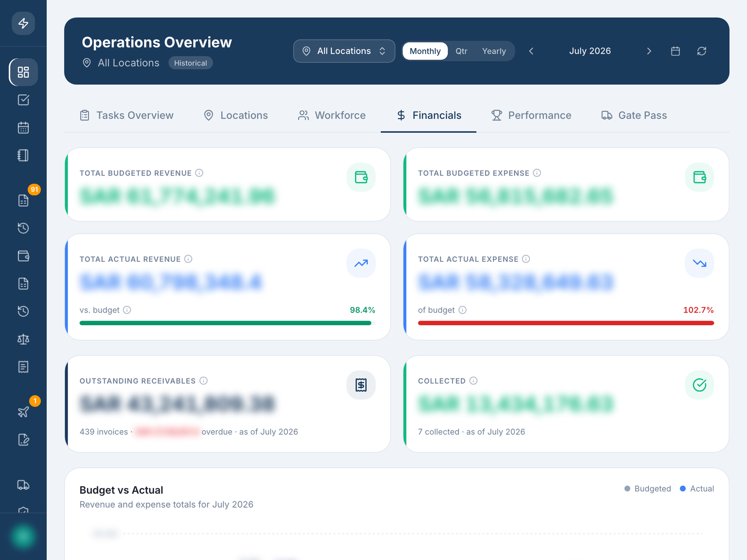Switch to the Locations tab
The height and width of the screenshot is (560, 747).
[x=236, y=115]
